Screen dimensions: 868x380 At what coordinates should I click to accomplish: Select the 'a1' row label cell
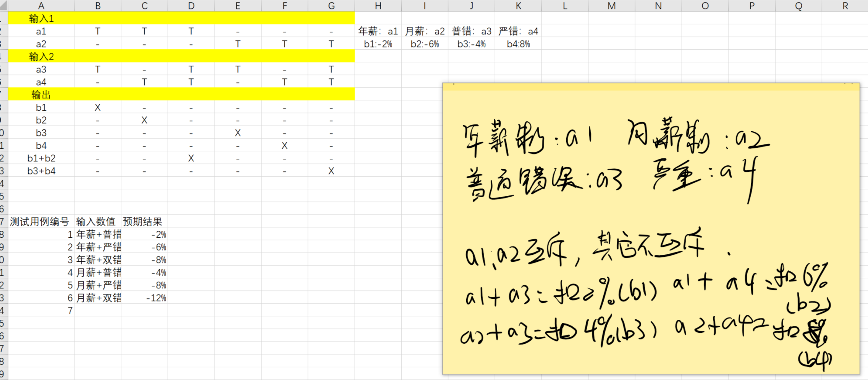(x=41, y=31)
